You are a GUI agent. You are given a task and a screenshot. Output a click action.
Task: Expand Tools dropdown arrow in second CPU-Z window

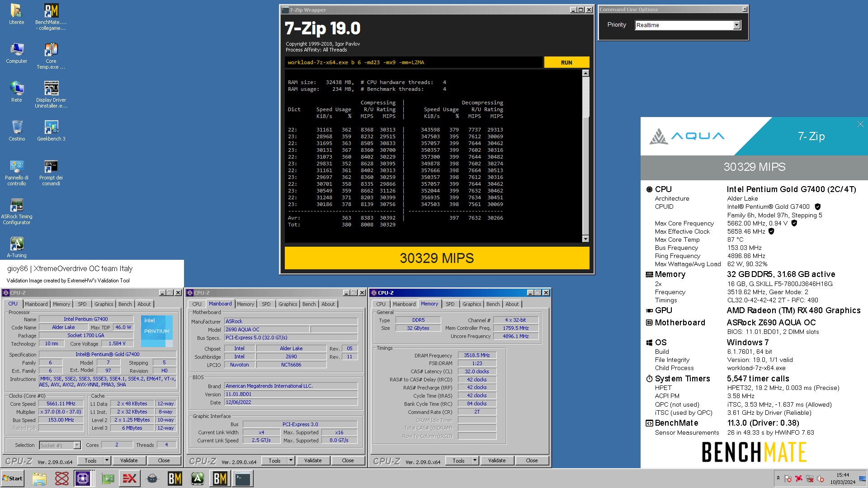point(291,460)
